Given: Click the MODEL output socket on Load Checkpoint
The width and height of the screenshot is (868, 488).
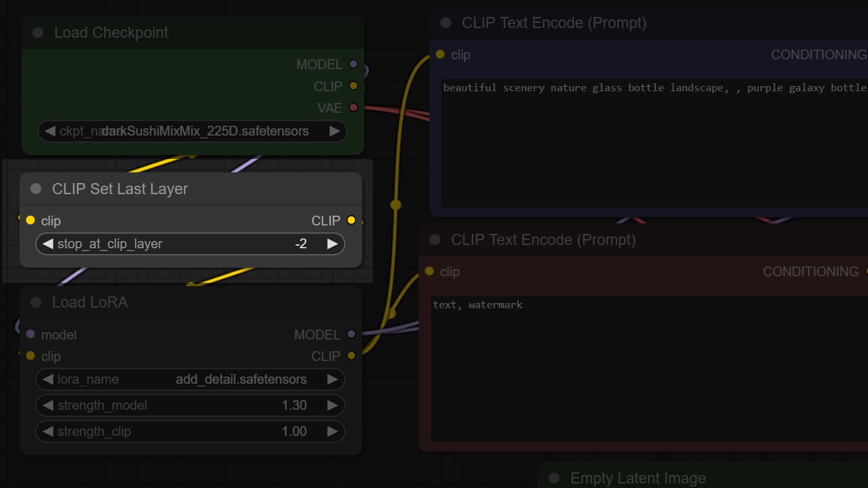Looking at the screenshot, I should (x=353, y=64).
